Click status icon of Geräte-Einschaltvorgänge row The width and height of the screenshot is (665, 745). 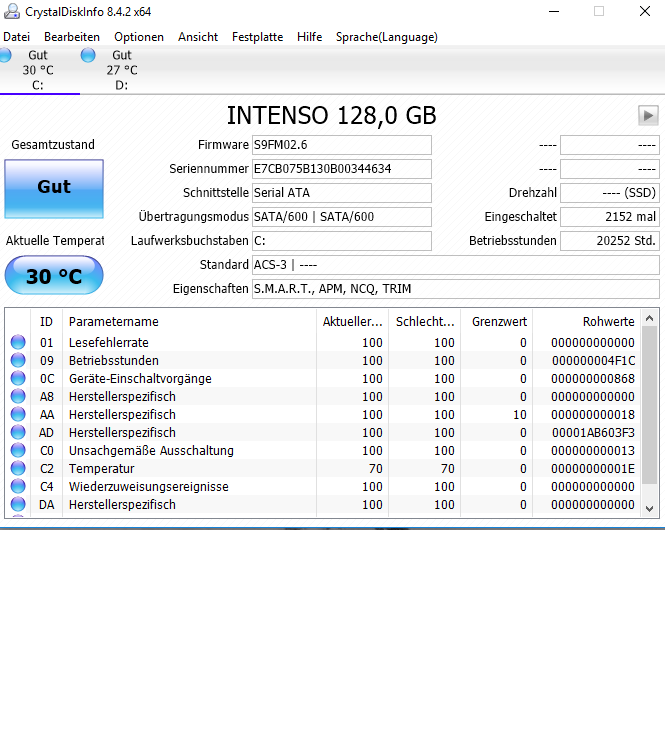point(18,378)
